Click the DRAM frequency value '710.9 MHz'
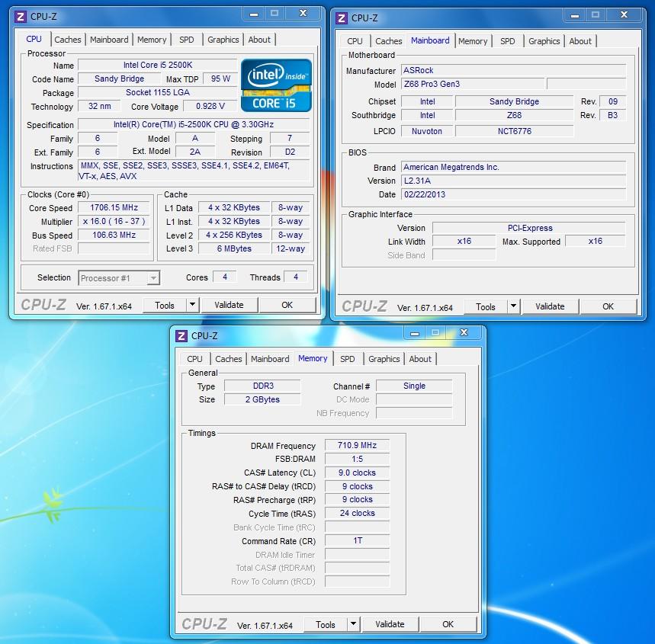Image resolution: width=655 pixels, height=644 pixels. [x=357, y=445]
